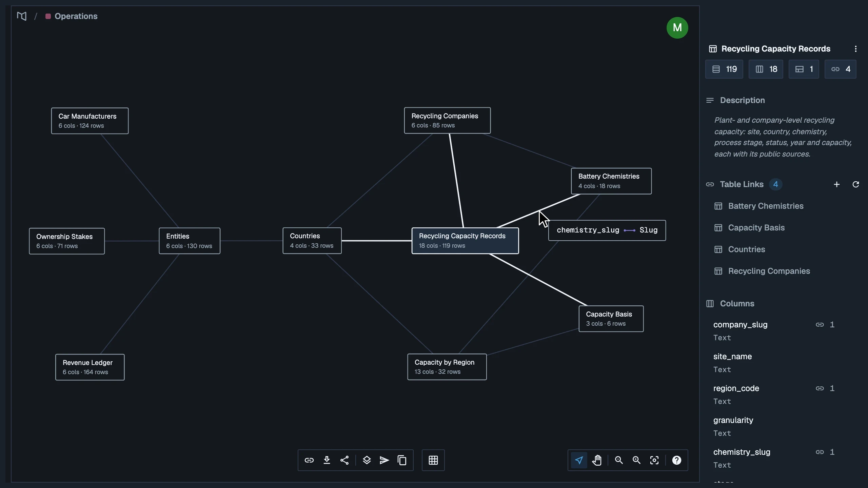Viewport: 868px width, 488px height.
Task: Click the download icon in toolbar
Action: click(327, 460)
